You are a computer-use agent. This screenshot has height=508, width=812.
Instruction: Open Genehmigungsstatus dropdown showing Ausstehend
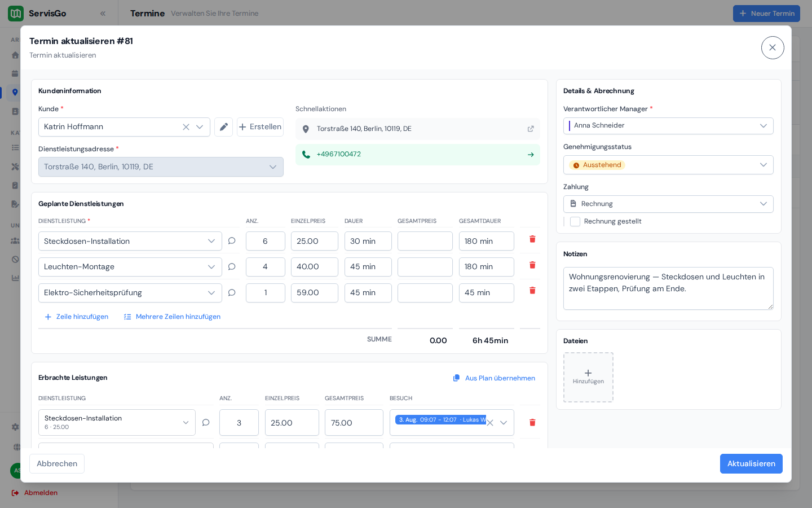click(668, 165)
